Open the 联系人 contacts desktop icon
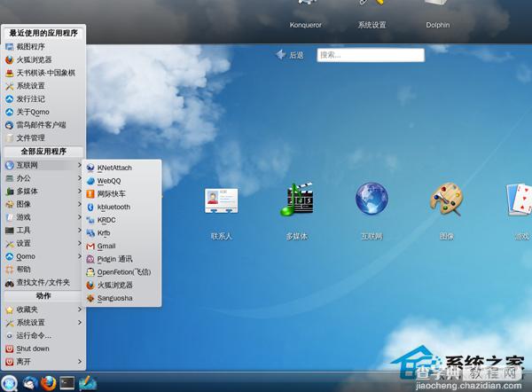This screenshot has width=532, height=392. (x=221, y=200)
